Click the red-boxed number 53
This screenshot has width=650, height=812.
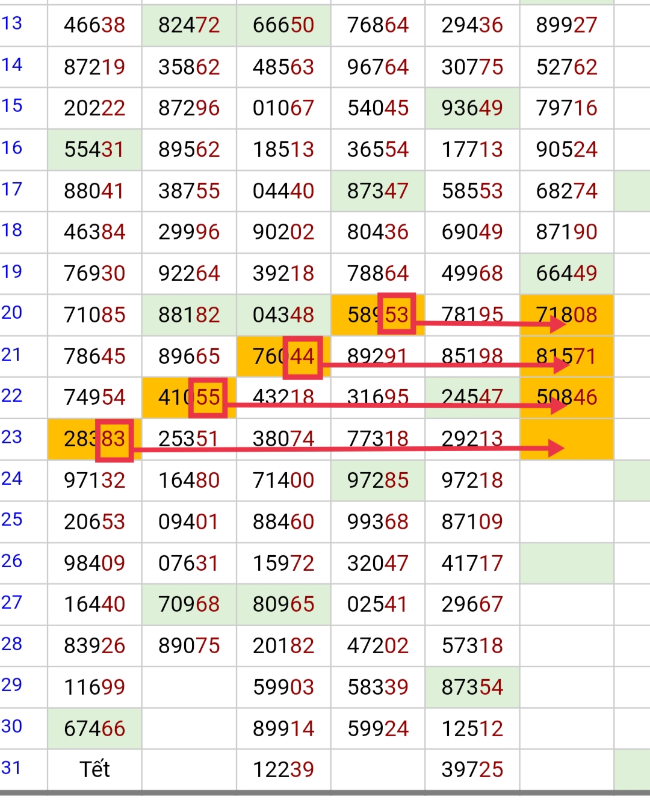(397, 314)
